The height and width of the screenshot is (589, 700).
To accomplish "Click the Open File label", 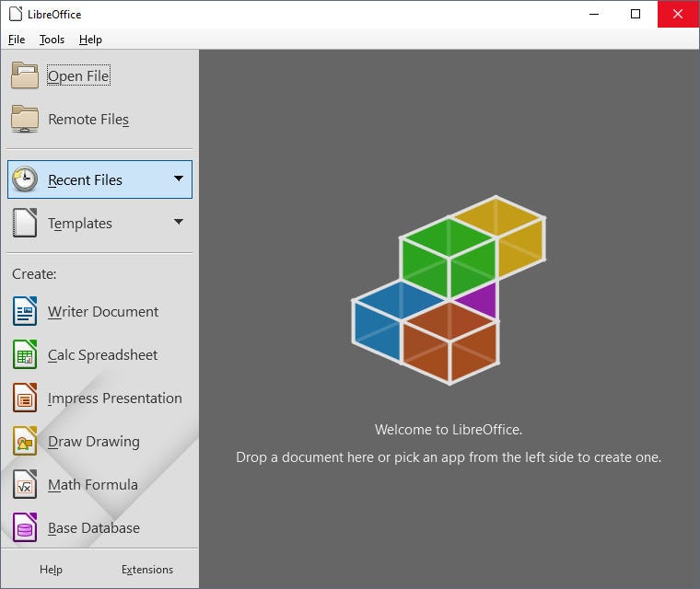I will point(78,75).
